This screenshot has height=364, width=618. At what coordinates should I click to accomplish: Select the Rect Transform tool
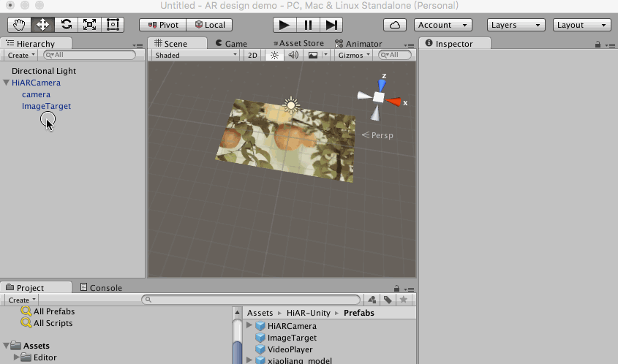113,24
